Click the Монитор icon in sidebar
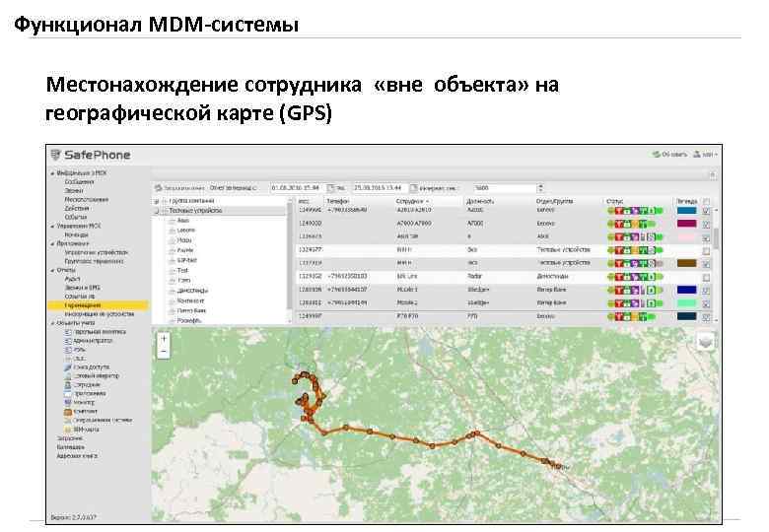 68,402
